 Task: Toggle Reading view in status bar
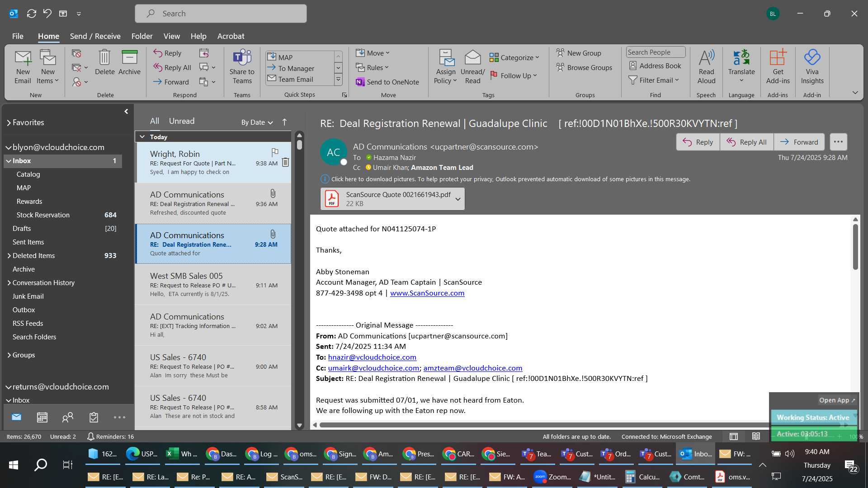(x=756, y=436)
